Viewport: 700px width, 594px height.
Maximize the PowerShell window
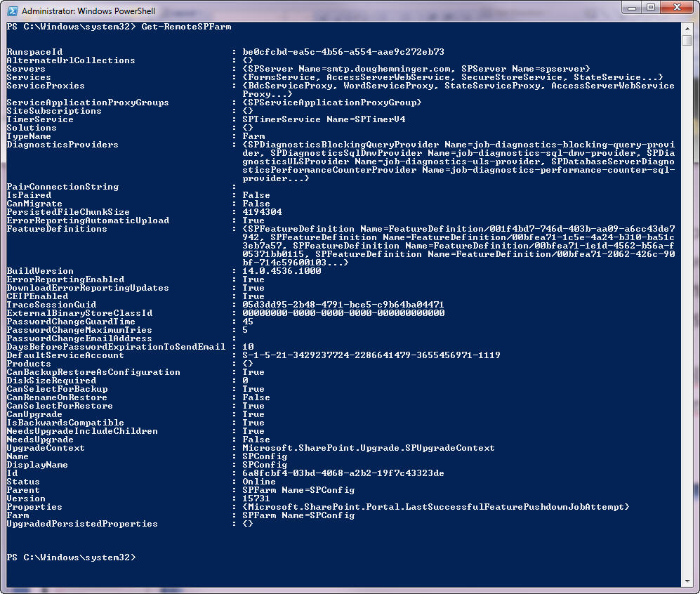pyautogui.click(x=650, y=8)
